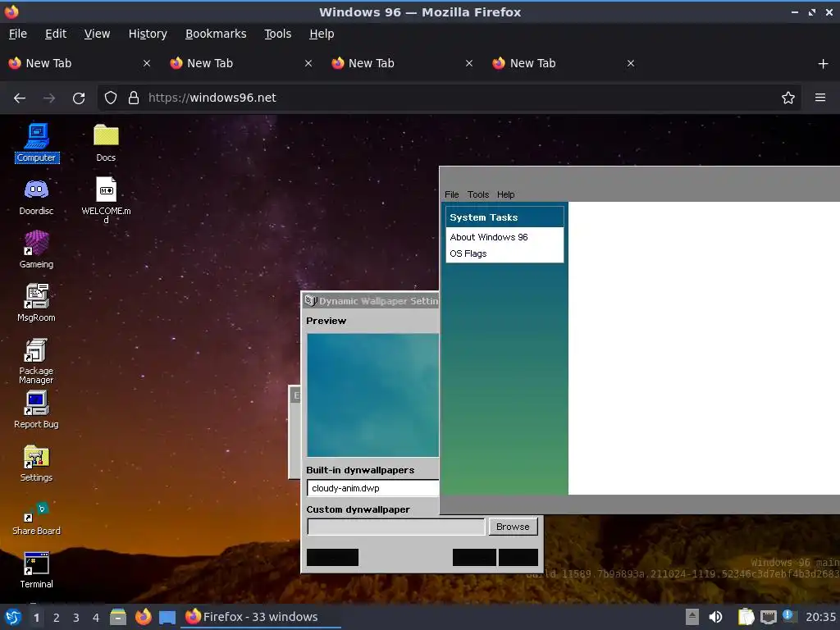
Task: Click the windows96.net address bar
Action: [x=449, y=98]
